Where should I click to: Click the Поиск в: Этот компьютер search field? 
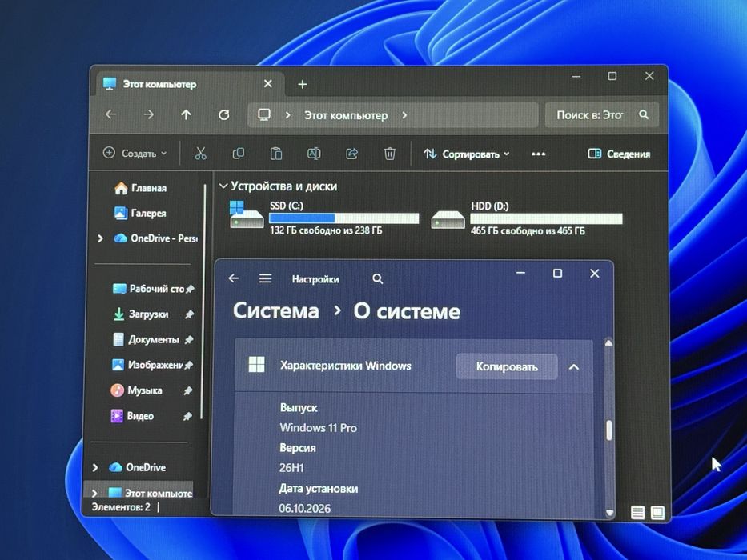(x=602, y=114)
